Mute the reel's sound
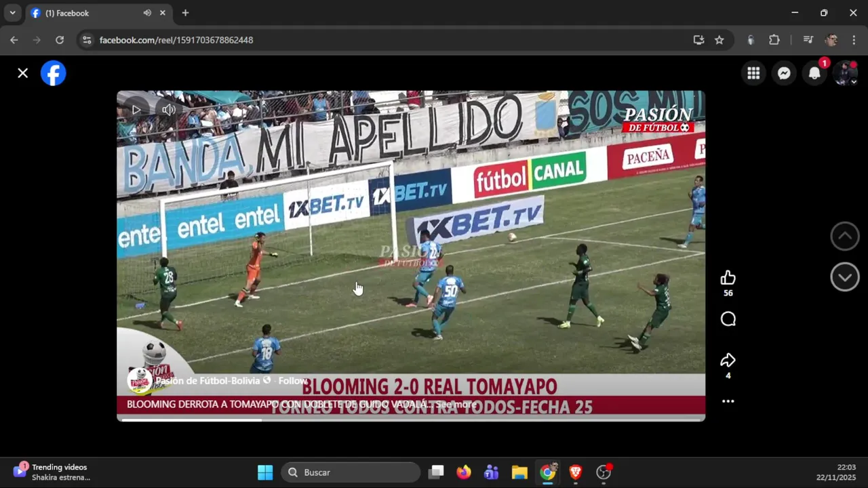This screenshot has height=488, width=868. [x=169, y=110]
